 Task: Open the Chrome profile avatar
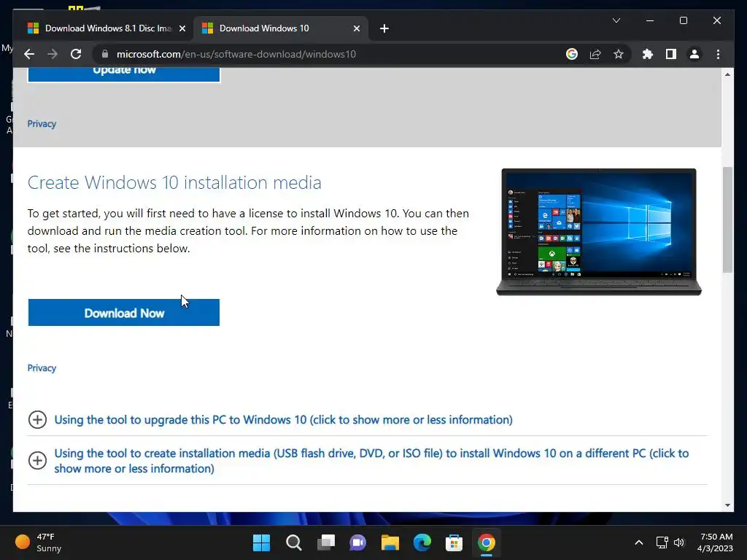[694, 54]
